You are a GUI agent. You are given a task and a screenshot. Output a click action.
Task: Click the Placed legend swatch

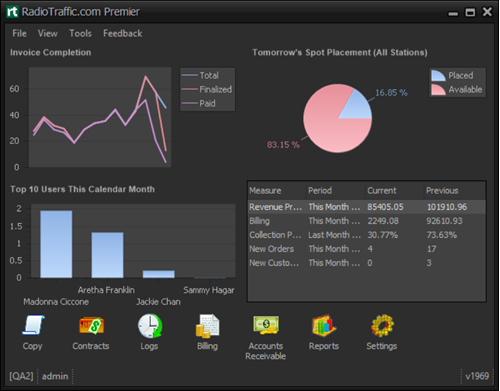point(438,75)
